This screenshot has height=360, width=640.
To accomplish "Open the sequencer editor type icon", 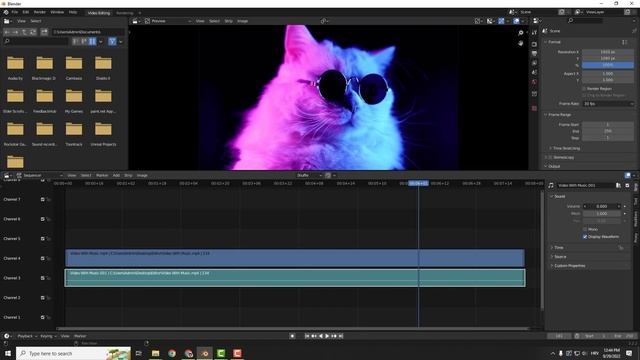I will coord(6,176).
